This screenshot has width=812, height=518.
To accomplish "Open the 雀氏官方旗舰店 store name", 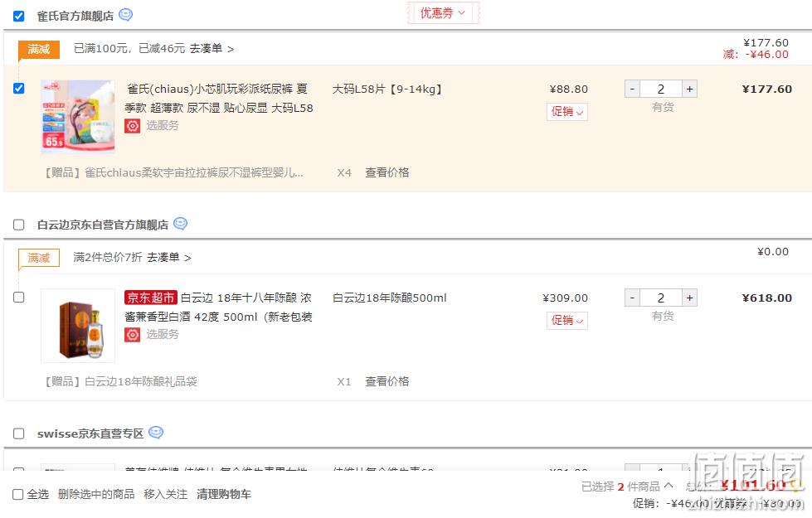I will [75, 16].
